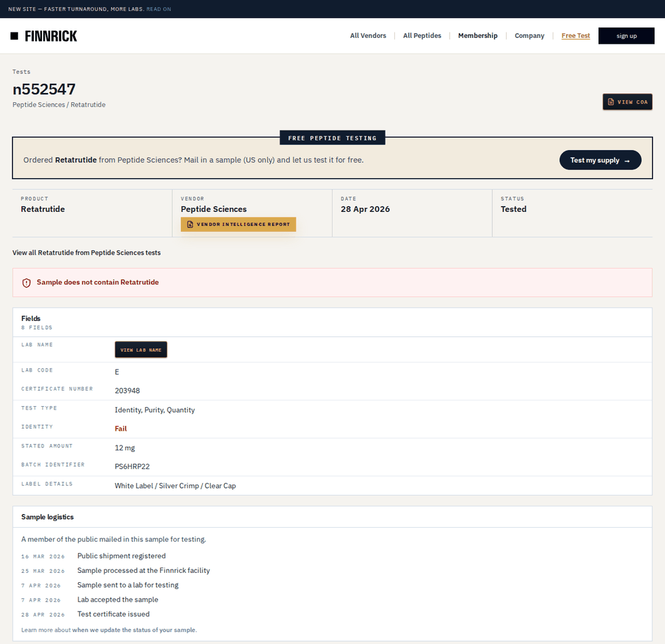View all Retatrutide from Peptide Sciences tests

(x=86, y=253)
